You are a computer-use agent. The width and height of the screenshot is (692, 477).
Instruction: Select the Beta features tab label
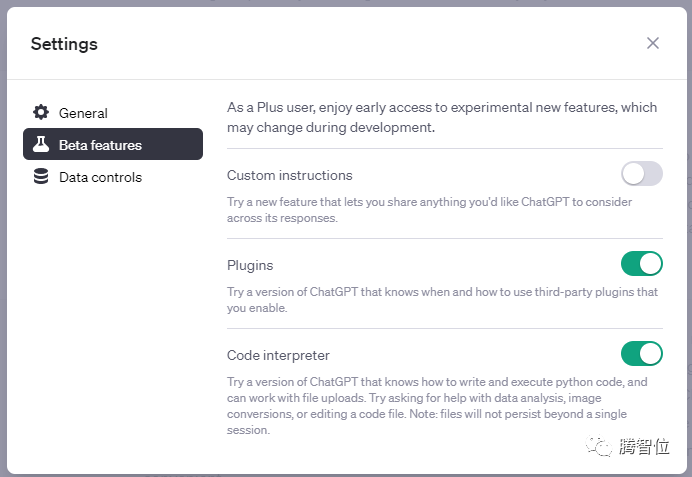pos(100,145)
